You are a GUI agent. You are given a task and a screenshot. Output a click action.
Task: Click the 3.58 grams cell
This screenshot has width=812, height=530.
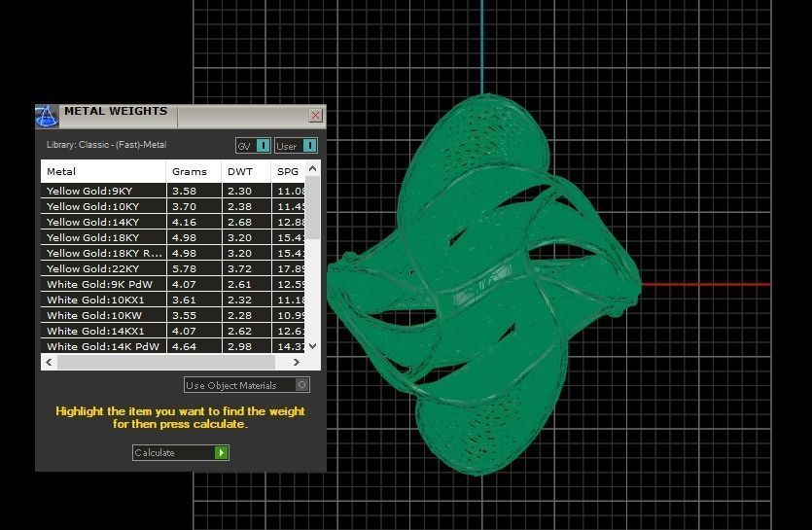pyautogui.click(x=194, y=191)
